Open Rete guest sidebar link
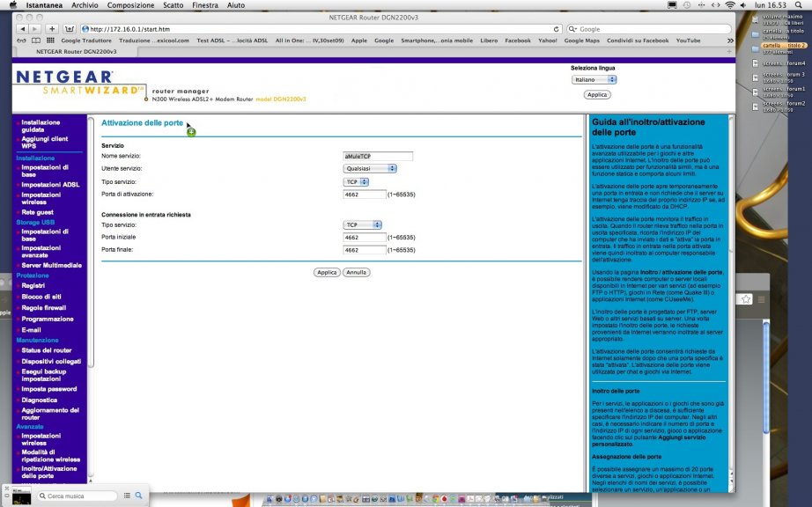Screen dimensions: 812x507 [x=37, y=212]
